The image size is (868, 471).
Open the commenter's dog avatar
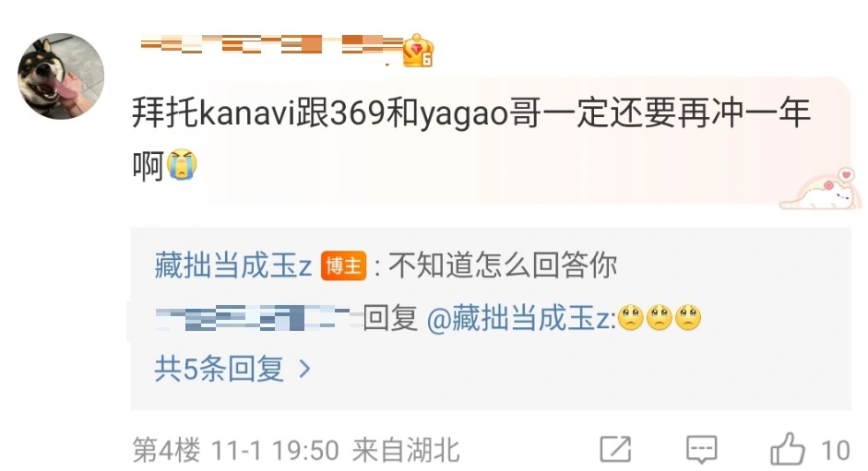coord(61,76)
